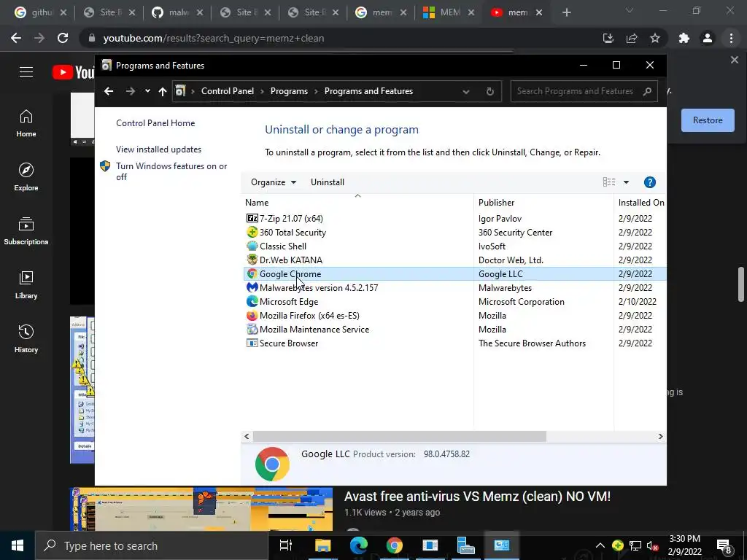The width and height of the screenshot is (747, 560).
Task: Open File Explorer from the taskbar
Action: [322, 545]
